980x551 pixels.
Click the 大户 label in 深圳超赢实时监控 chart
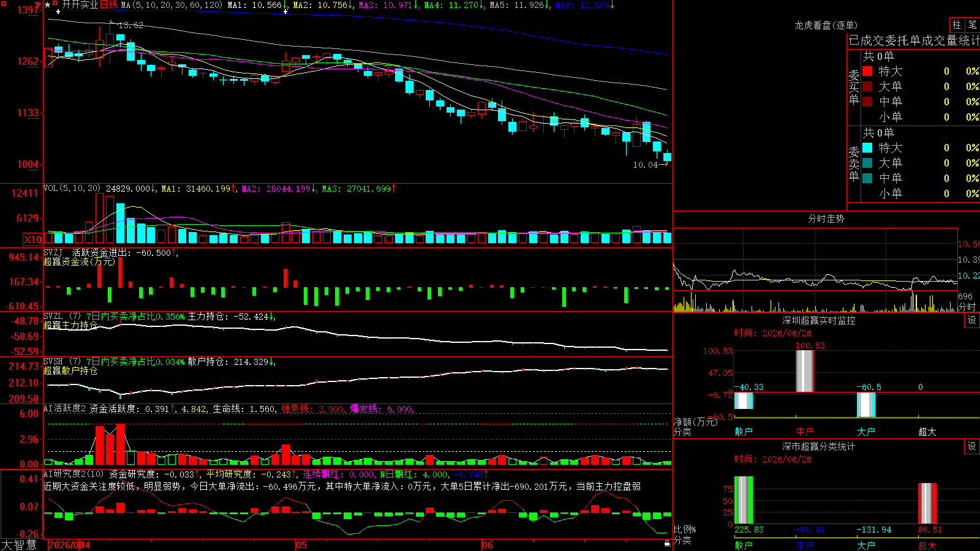pyautogui.click(x=866, y=432)
